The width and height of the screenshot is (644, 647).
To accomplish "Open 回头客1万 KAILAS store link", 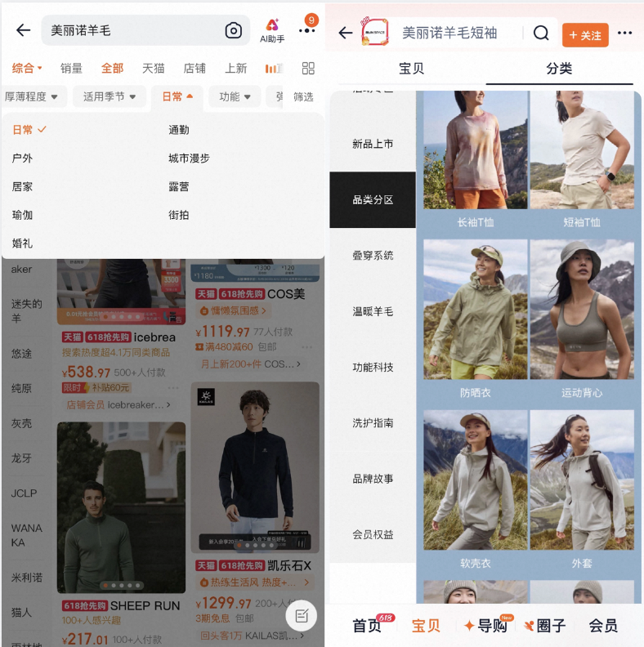I will pyautogui.click(x=251, y=636).
